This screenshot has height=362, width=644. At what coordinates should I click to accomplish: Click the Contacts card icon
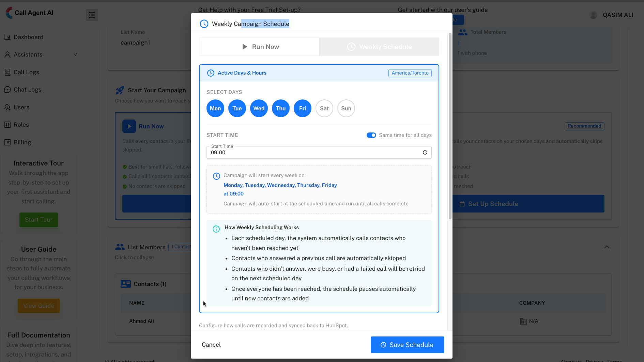[x=126, y=284]
